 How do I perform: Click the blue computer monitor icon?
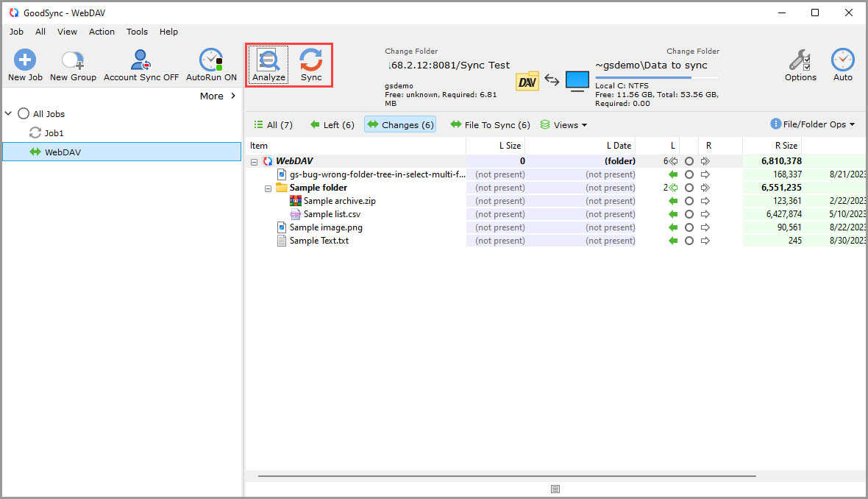577,81
